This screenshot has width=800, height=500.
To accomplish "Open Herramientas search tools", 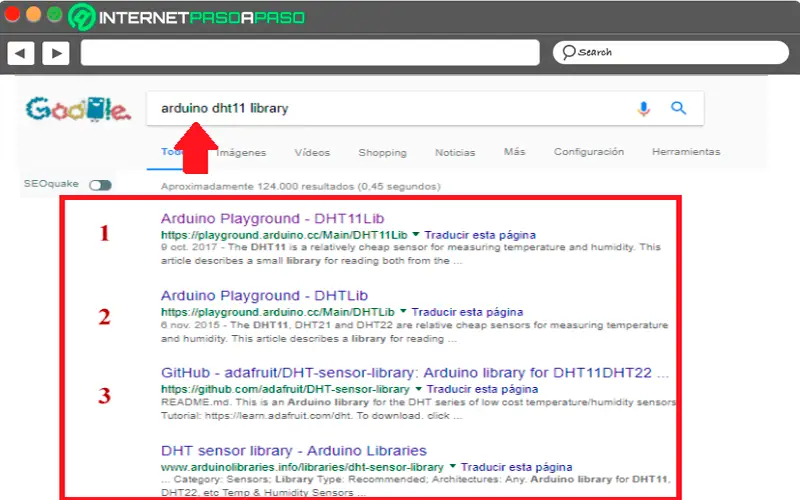I will coord(686,152).
